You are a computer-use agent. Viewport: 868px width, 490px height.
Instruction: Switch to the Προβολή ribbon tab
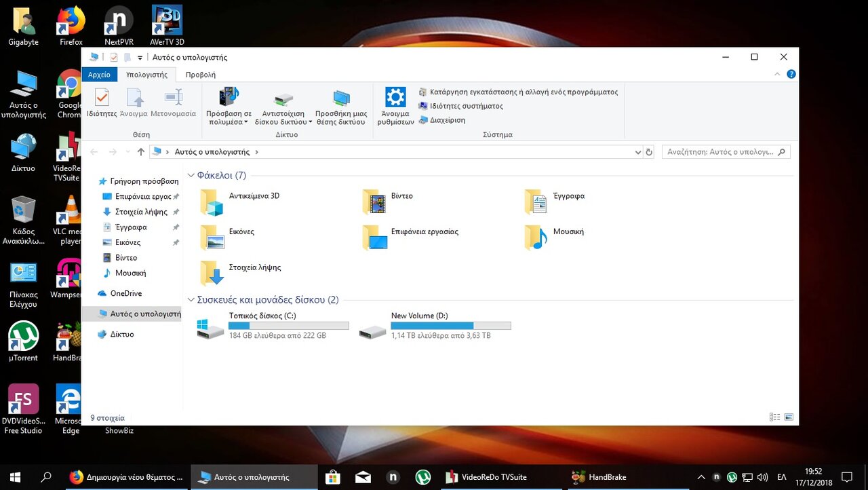click(201, 75)
